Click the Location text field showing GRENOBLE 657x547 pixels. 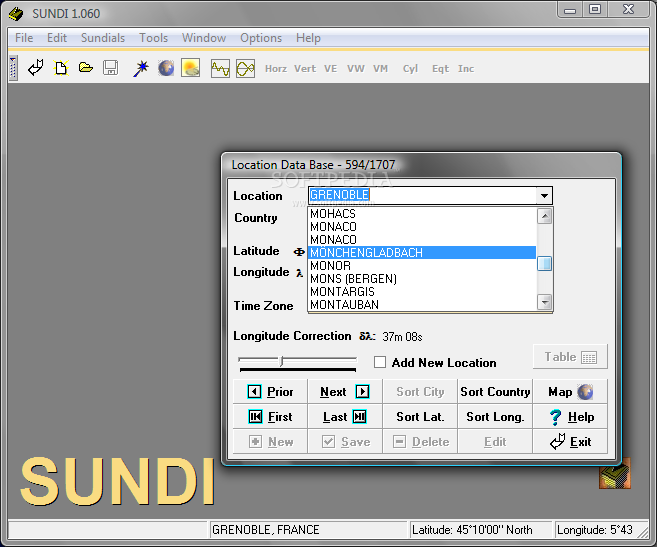pyautogui.click(x=422, y=195)
